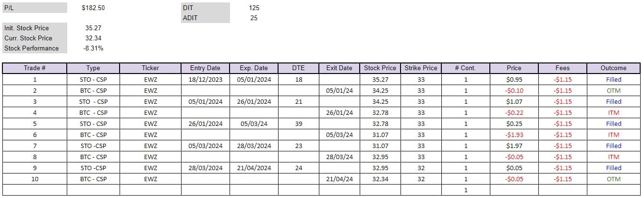Click the Fees column header
Viewport: 644px width, 198px height.
pyautogui.click(x=562, y=68)
